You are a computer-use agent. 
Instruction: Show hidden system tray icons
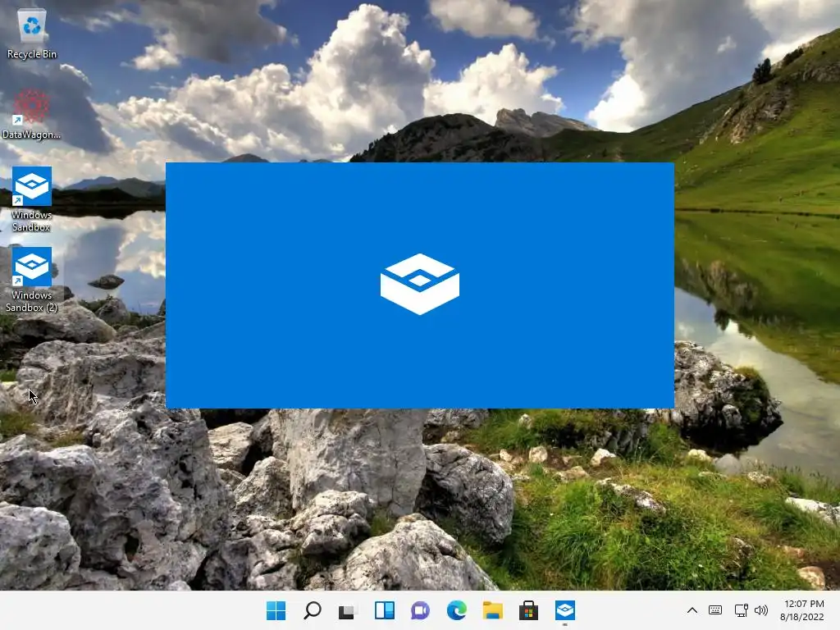[x=692, y=610]
